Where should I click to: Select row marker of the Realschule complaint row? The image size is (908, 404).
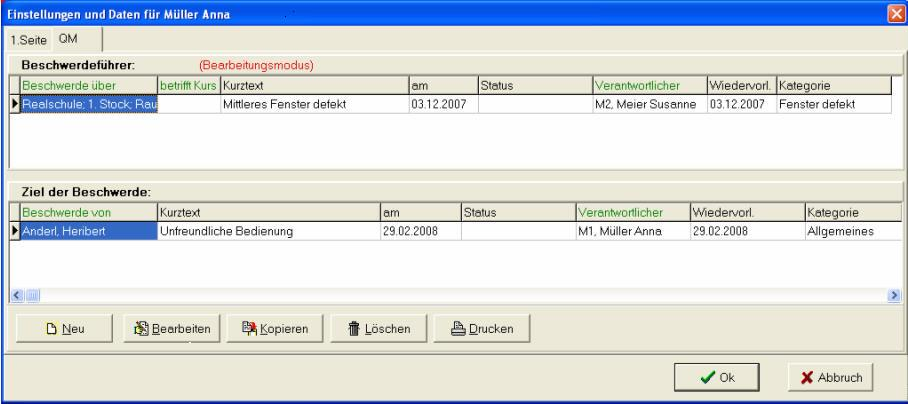(x=15, y=104)
